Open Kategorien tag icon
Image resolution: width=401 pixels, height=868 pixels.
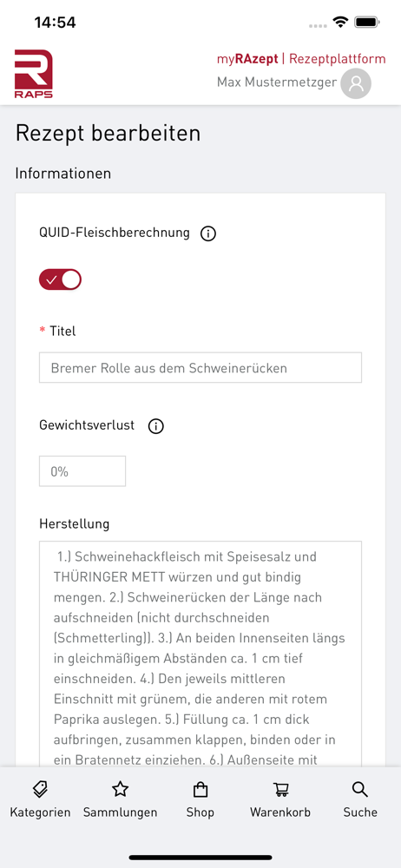point(40,789)
